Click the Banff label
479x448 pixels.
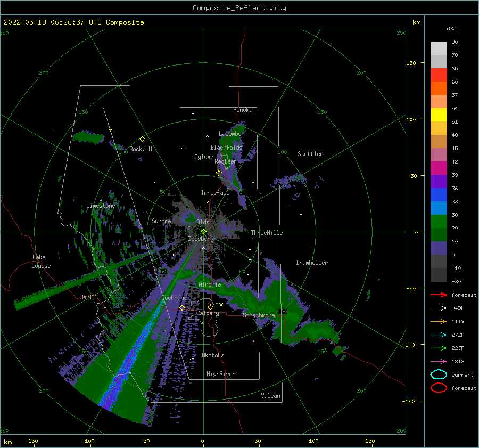point(88,297)
